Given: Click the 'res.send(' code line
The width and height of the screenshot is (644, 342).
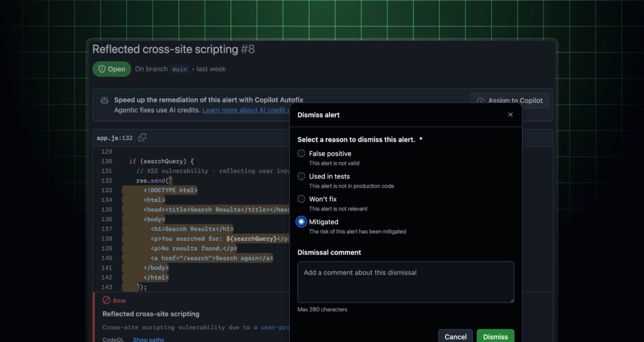Looking at the screenshot, I should pos(154,181).
